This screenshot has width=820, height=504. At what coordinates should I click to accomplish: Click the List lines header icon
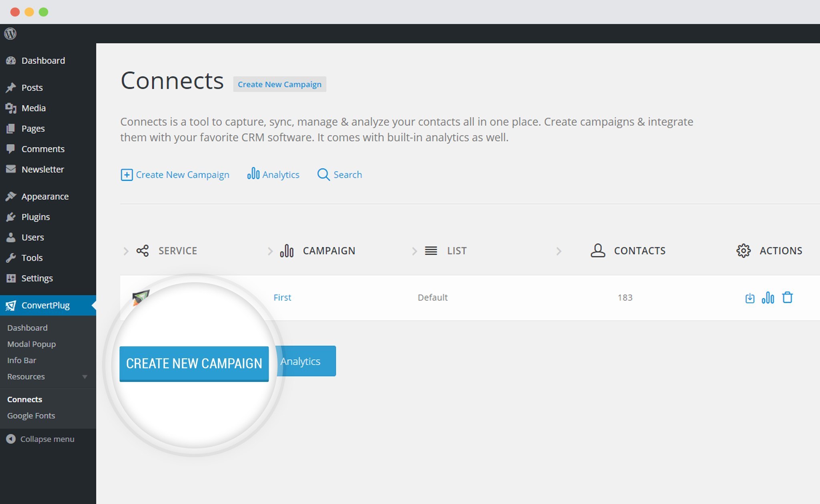[x=430, y=250]
